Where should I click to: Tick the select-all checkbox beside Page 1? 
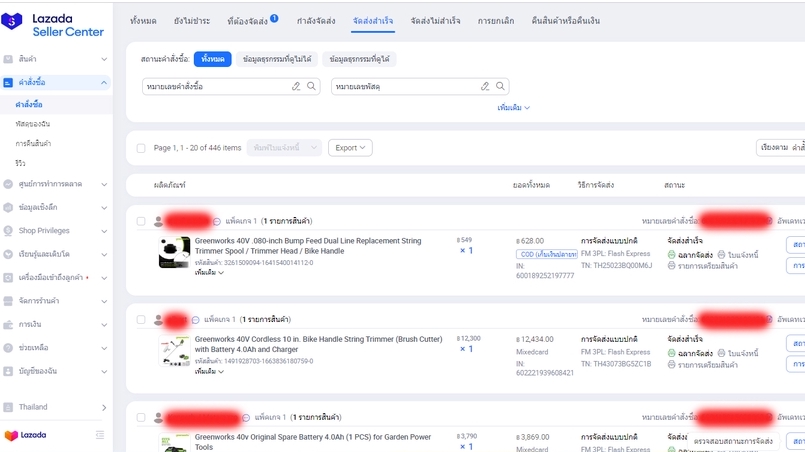point(141,148)
